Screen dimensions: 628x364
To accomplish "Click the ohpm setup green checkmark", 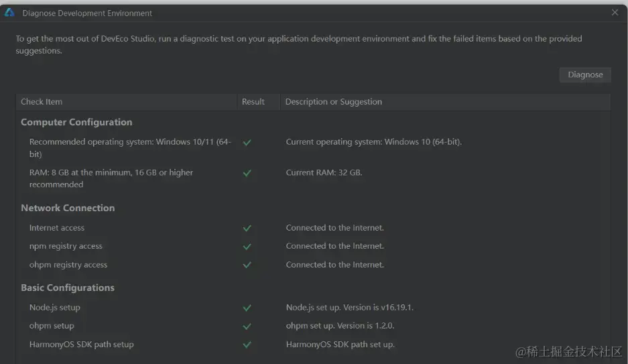I will [247, 326].
